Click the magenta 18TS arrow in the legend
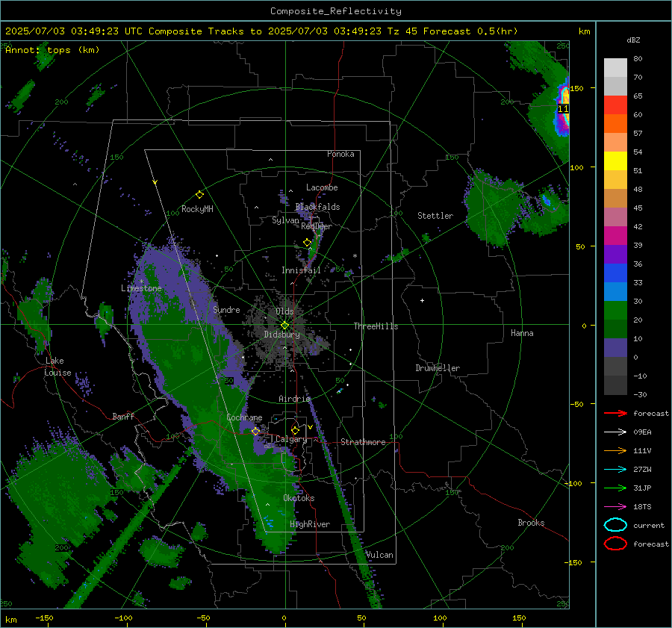Image resolution: width=672 pixels, height=628 pixels. (615, 507)
